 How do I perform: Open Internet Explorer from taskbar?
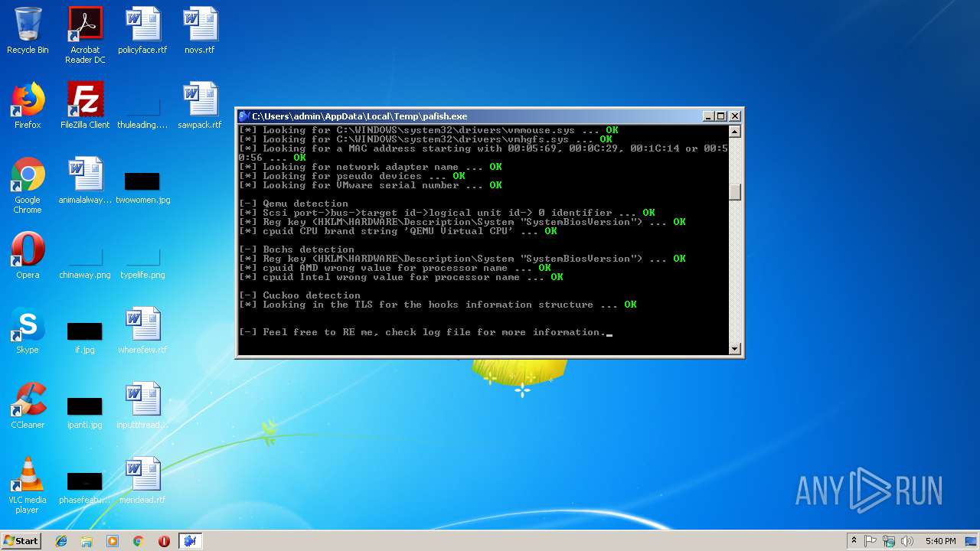click(x=61, y=541)
